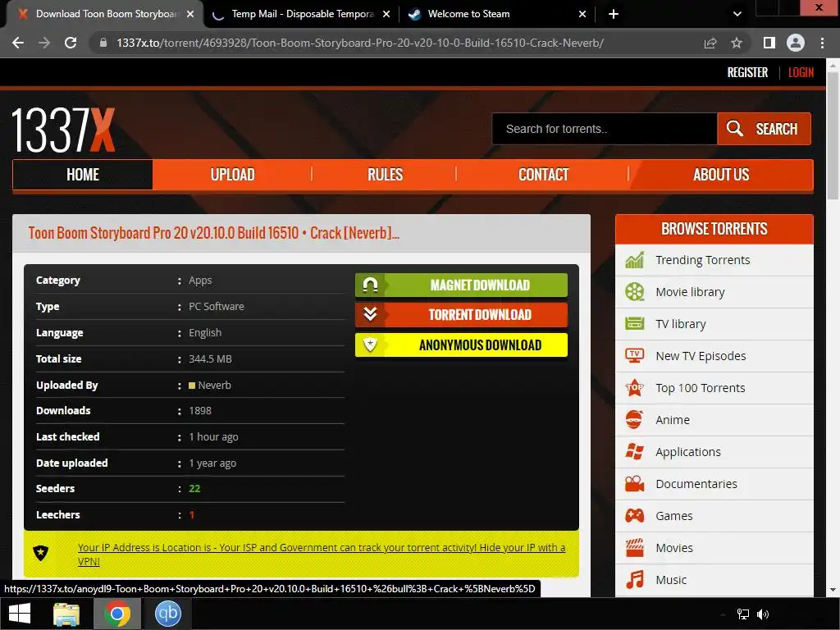The width and height of the screenshot is (840, 630).
Task: Click the Anime ninja icon
Action: click(634, 419)
